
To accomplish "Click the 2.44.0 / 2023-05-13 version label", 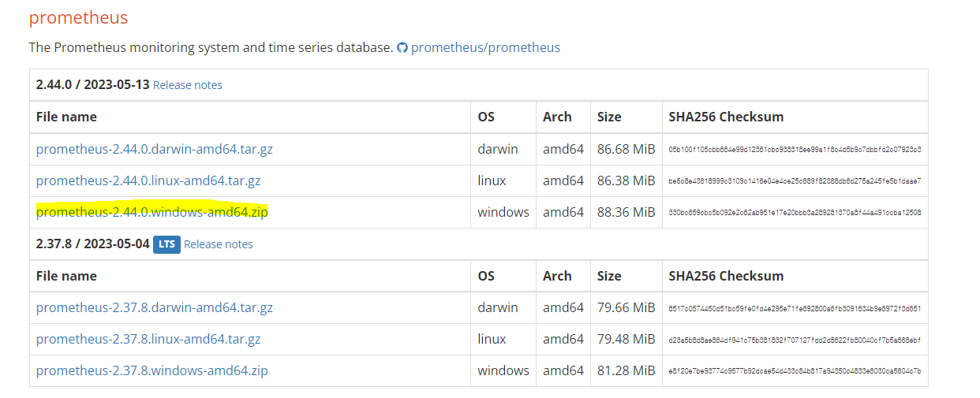I will pos(92,85).
